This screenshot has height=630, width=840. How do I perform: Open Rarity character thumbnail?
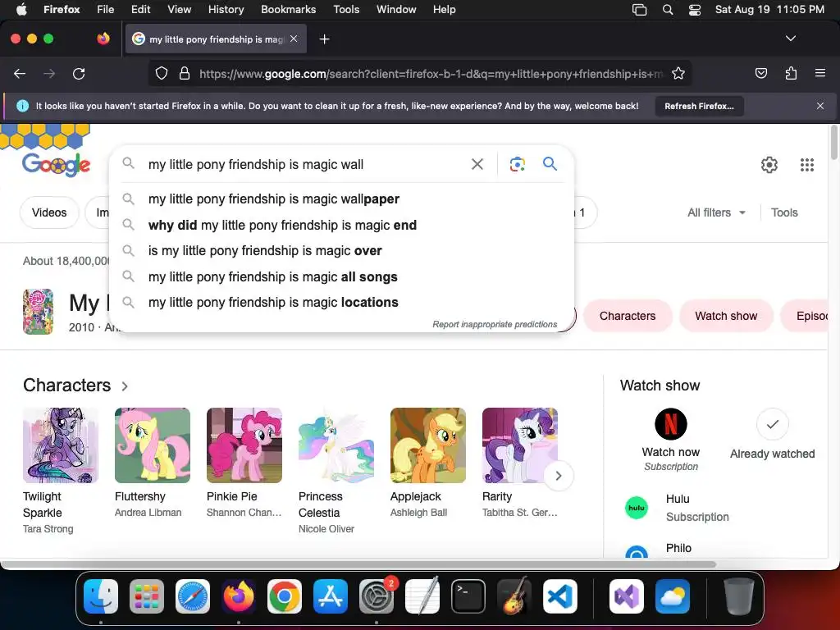pyautogui.click(x=519, y=445)
